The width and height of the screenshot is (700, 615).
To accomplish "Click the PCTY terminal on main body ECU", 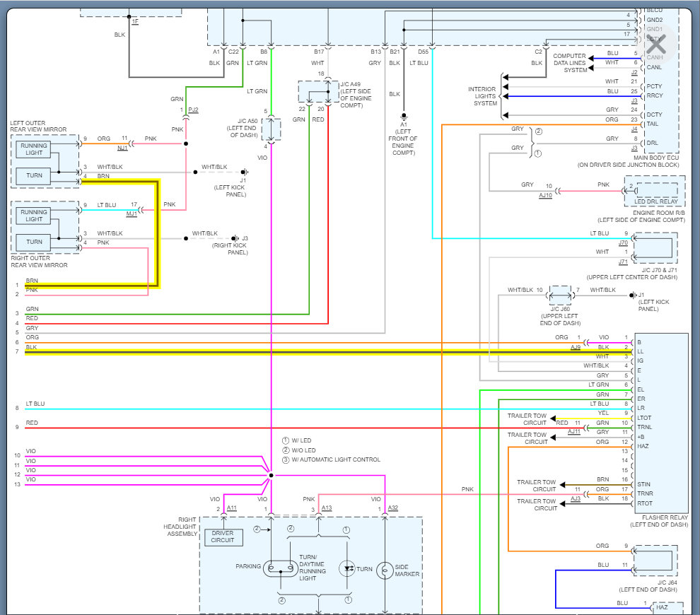I will point(654,86).
